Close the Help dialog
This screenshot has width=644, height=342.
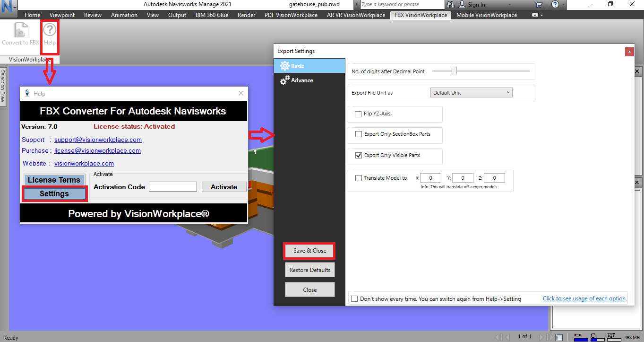tap(241, 94)
